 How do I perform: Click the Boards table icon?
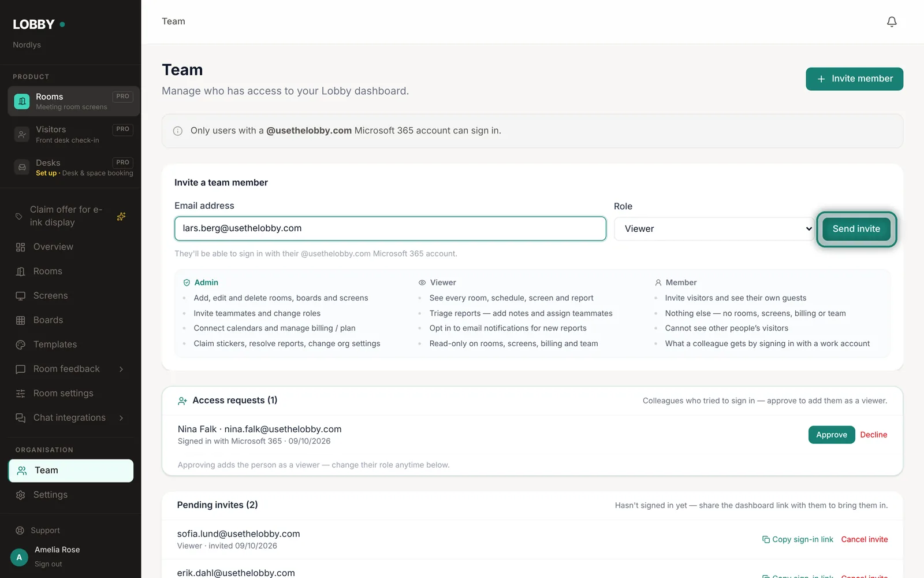21,320
